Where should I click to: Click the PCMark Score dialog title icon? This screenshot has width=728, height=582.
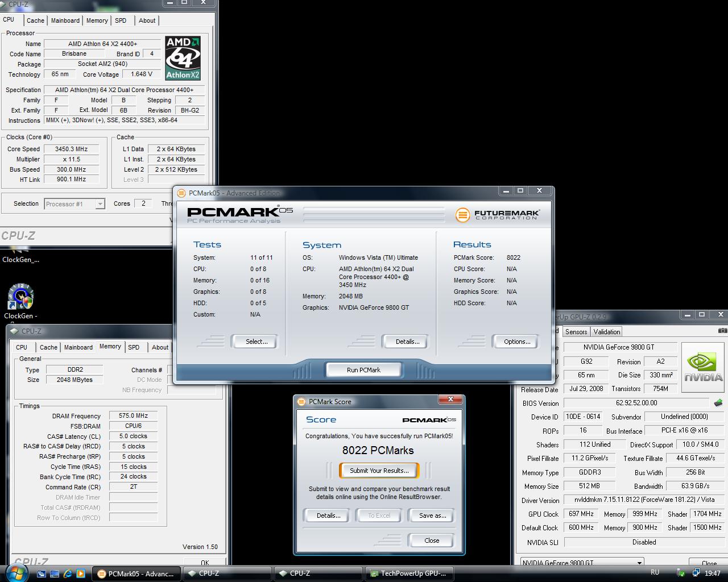point(301,402)
